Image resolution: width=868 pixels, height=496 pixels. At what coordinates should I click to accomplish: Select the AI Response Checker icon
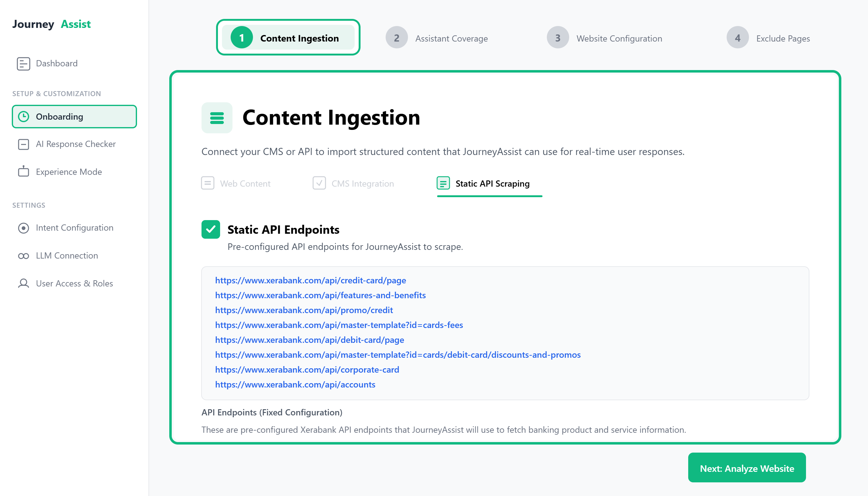tap(24, 144)
